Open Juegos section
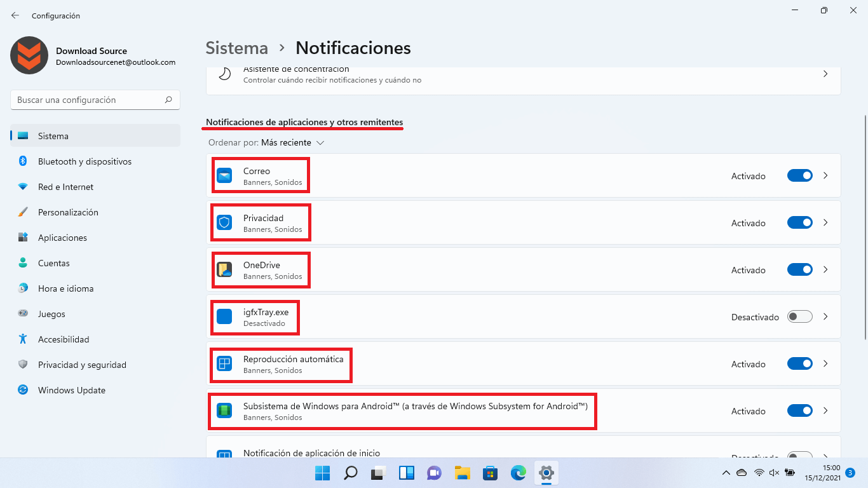Image resolution: width=868 pixels, height=488 pixels. (x=95, y=314)
